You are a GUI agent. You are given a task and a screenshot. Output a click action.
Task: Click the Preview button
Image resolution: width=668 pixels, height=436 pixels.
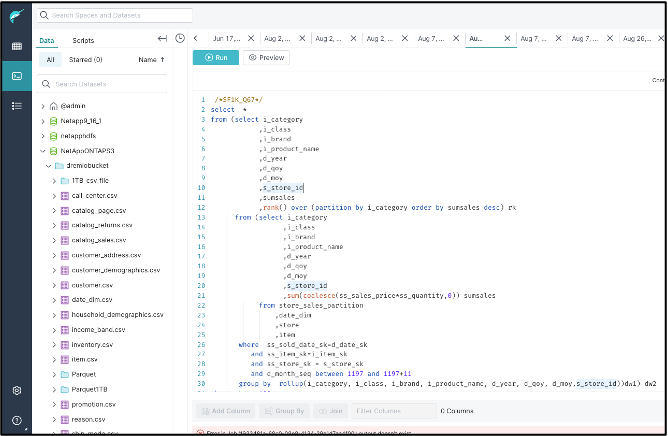pos(266,58)
